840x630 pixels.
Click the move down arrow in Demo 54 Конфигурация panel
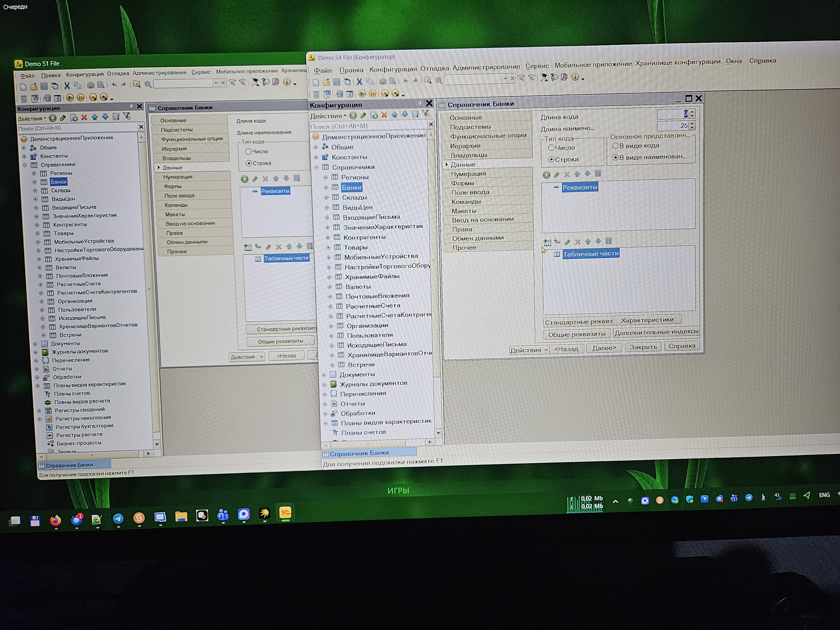tap(405, 114)
